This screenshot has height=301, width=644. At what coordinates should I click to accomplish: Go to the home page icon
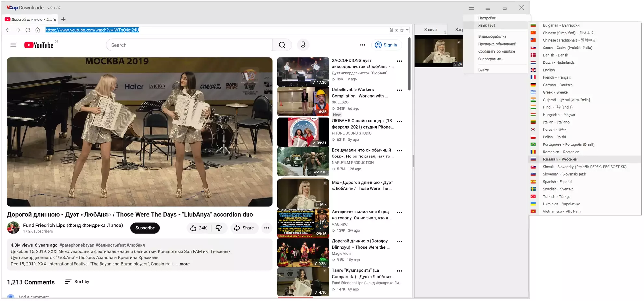coord(38,30)
